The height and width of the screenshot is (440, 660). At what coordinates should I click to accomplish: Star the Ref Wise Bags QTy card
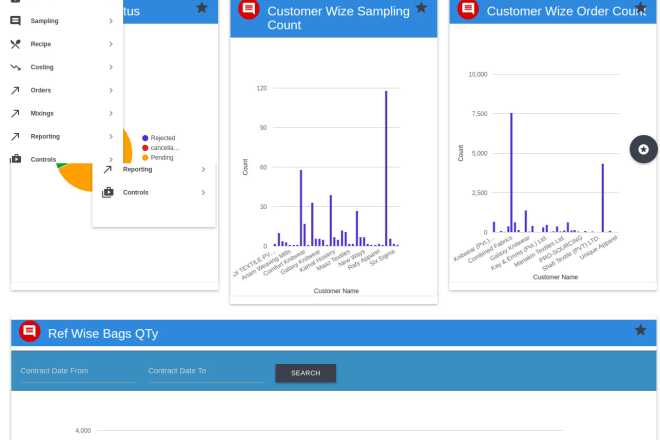(640, 330)
